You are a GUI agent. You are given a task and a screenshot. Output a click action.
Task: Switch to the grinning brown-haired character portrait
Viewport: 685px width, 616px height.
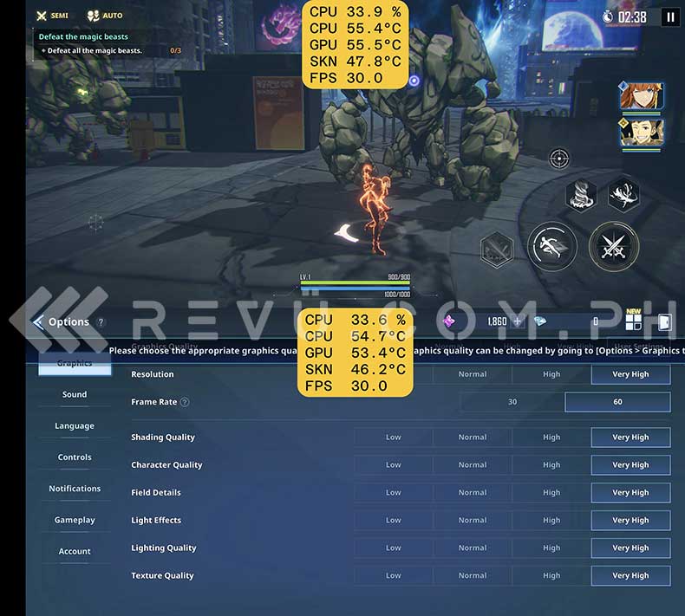pos(641,133)
